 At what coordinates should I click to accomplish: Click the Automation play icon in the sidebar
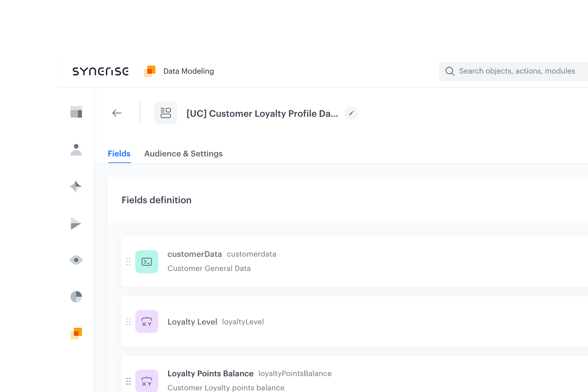click(x=76, y=223)
